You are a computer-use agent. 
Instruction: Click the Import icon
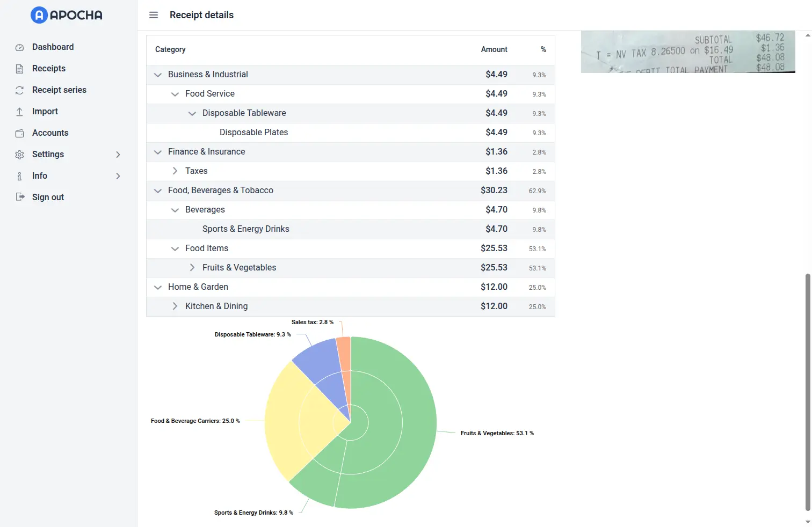19,111
